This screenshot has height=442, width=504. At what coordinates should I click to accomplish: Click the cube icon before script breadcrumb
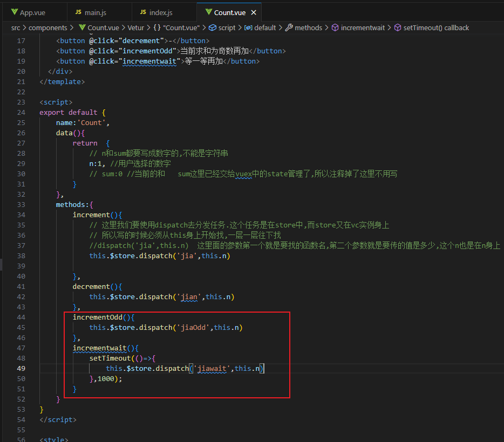213,28
